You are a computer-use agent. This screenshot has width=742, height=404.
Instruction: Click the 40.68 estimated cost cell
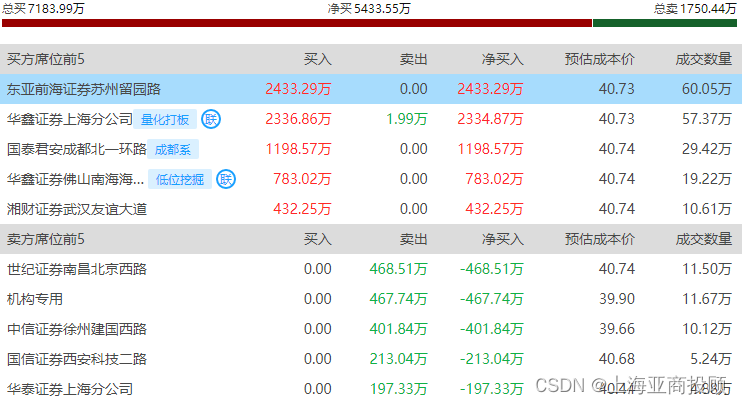point(617,359)
